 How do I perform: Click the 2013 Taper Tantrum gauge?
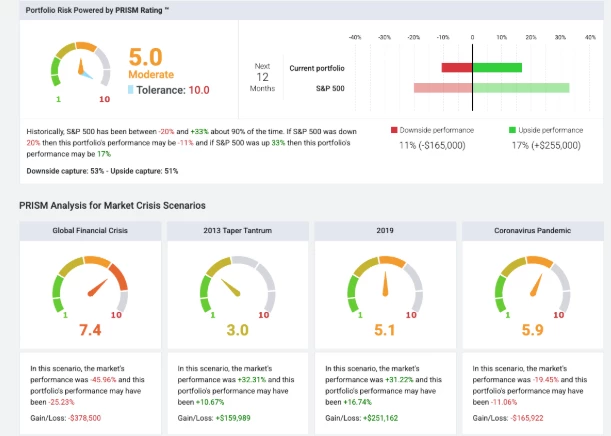(237, 284)
